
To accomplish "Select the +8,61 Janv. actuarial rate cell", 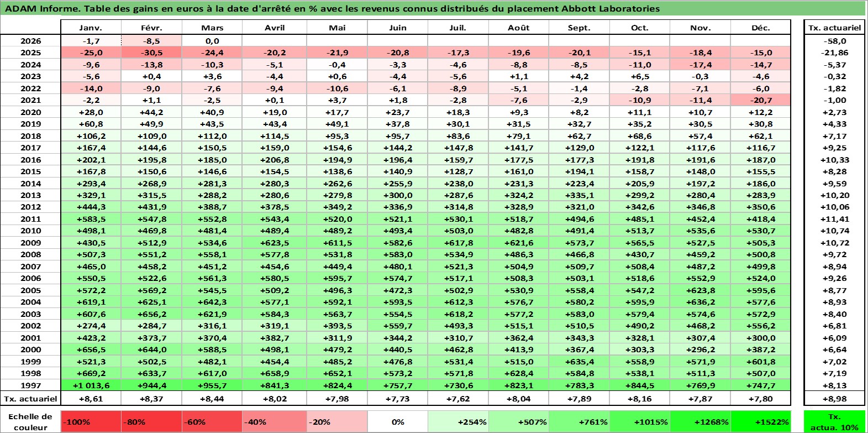I will [x=91, y=398].
